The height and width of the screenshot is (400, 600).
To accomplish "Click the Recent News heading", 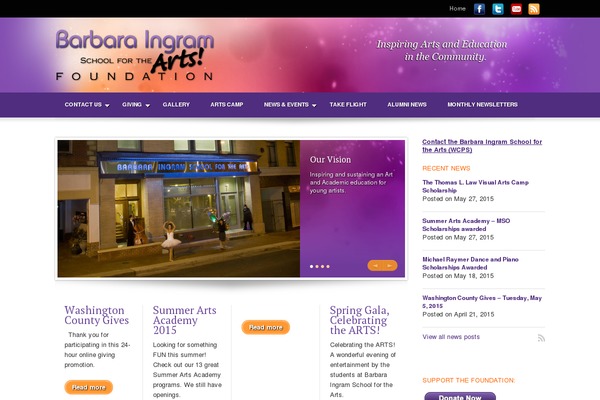I will pyautogui.click(x=446, y=168).
